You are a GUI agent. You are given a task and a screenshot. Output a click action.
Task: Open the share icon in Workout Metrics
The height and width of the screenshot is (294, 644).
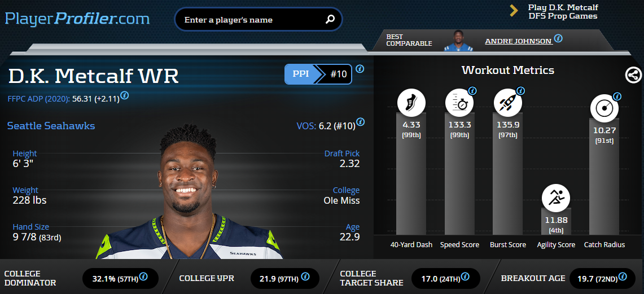click(x=633, y=75)
